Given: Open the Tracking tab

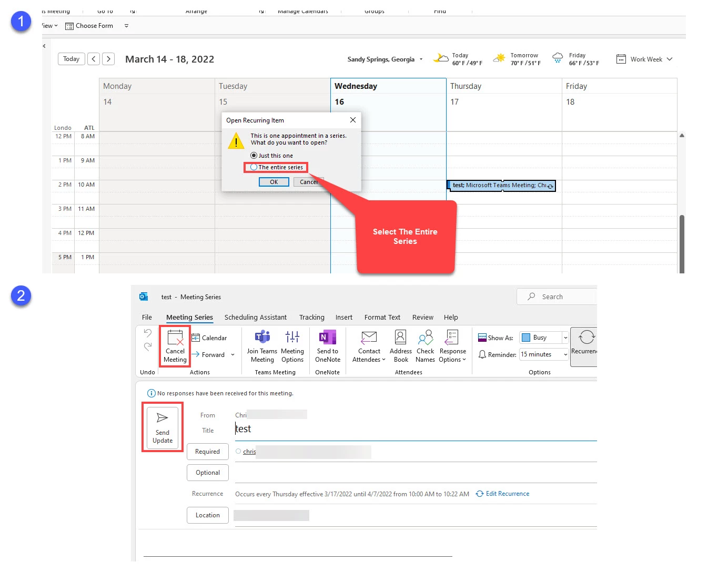Looking at the screenshot, I should pos(311,317).
